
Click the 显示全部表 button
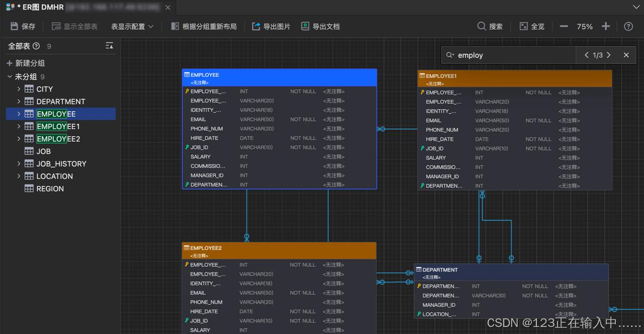click(x=74, y=26)
